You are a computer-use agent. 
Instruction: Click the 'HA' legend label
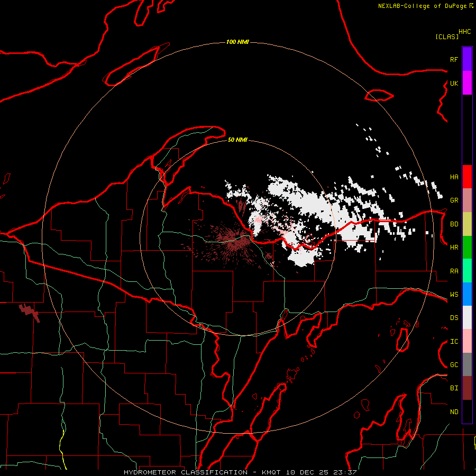[x=454, y=177]
